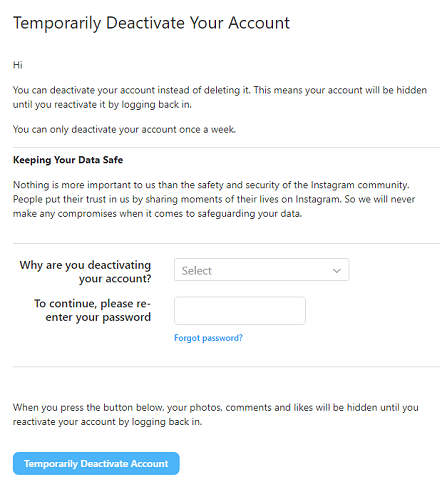Click the Instagram community safety paragraph
The height and width of the screenshot is (482, 442).
coord(214,199)
